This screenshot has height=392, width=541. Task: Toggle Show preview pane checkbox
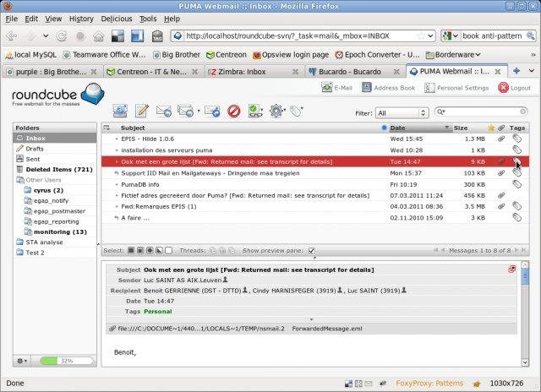311,251
